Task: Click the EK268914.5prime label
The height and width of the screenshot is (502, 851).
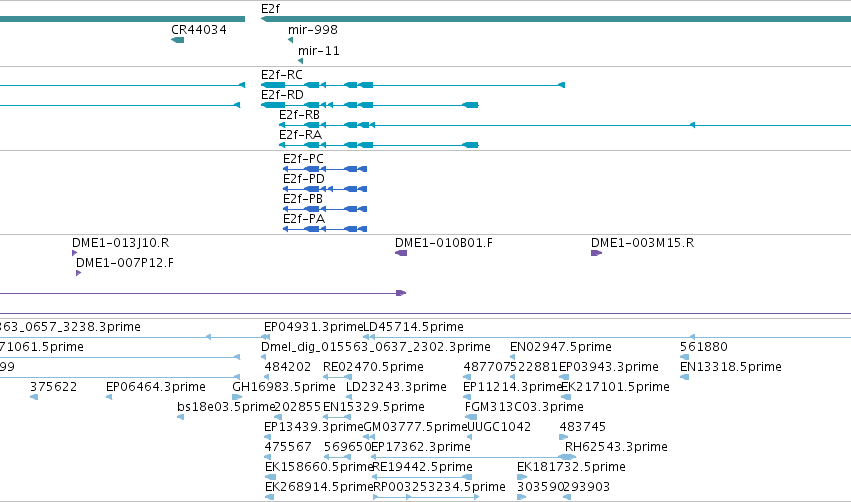Action: (319, 487)
